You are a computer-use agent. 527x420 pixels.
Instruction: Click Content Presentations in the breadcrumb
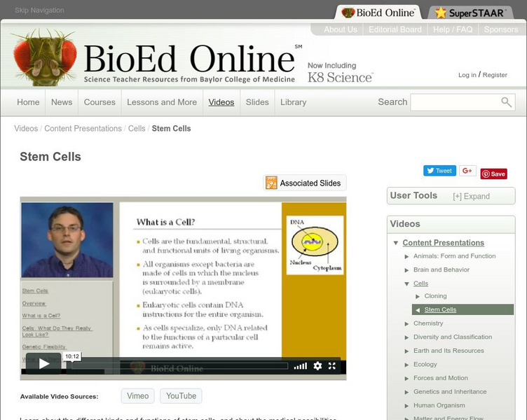pyautogui.click(x=83, y=129)
